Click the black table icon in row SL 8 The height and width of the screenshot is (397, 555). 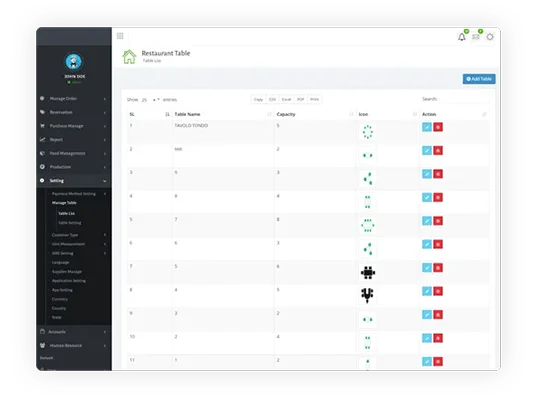pos(367,295)
